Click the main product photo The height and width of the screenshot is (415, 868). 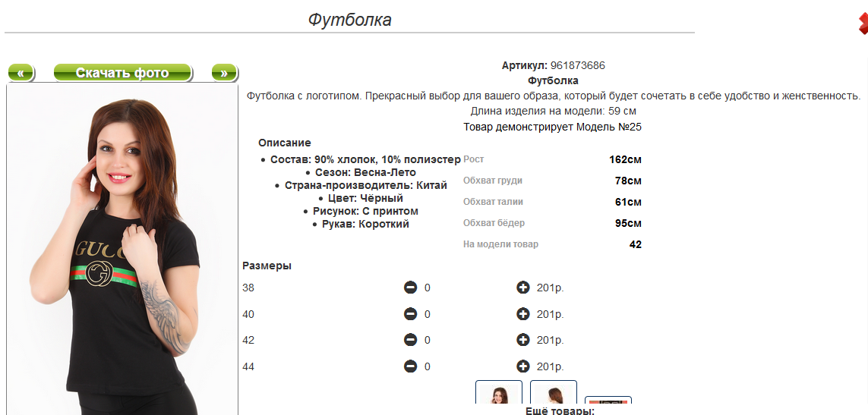tap(122, 249)
